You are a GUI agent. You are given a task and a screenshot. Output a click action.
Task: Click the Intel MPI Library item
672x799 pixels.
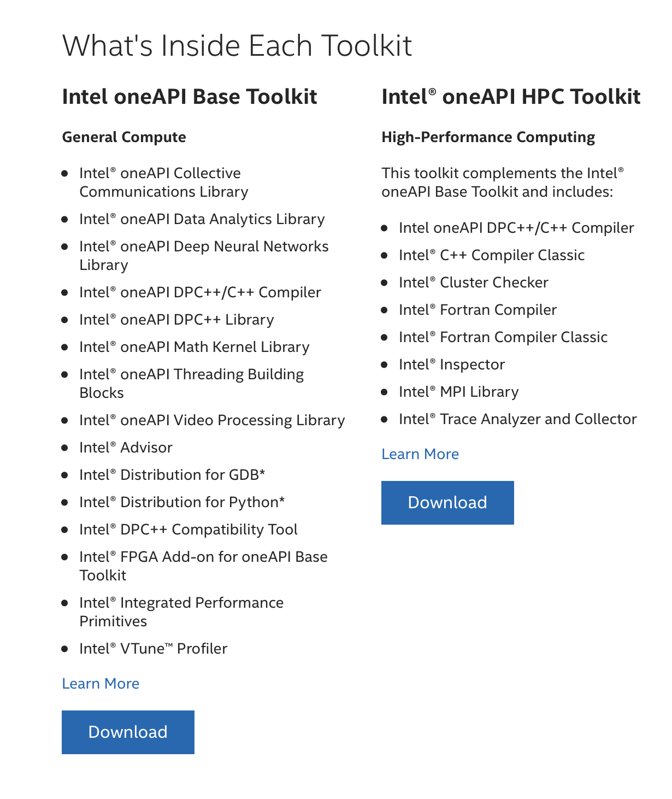(458, 391)
